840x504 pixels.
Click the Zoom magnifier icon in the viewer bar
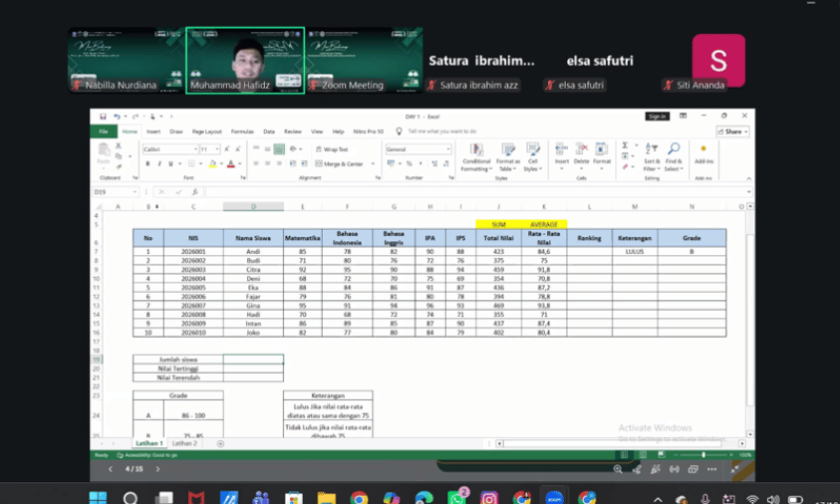[618, 469]
